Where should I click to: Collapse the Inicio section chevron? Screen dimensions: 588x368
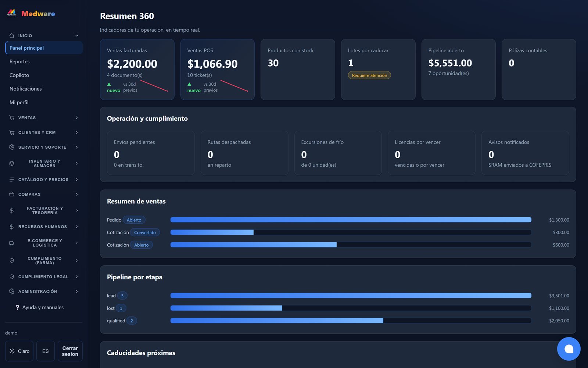point(77,36)
